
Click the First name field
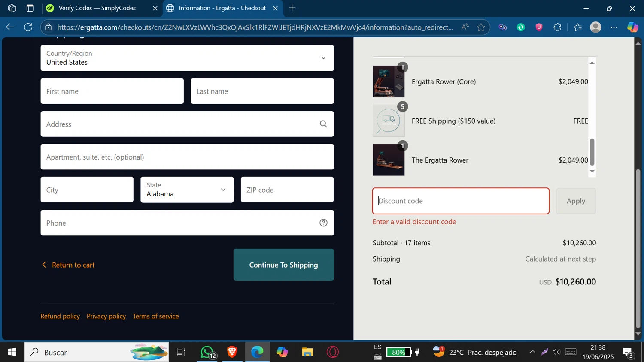pyautogui.click(x=112, y=91)
